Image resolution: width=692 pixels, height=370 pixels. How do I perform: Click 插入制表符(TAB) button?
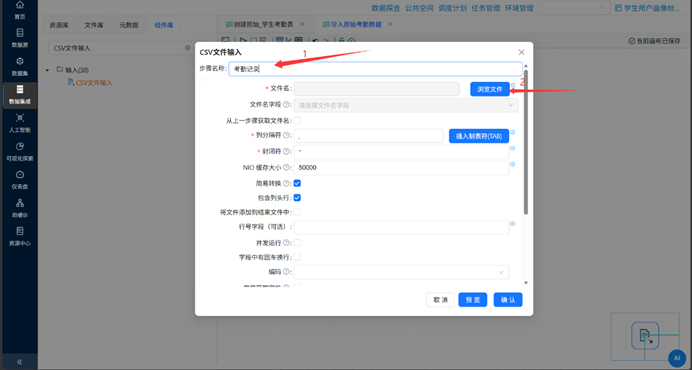pos(479,136)
